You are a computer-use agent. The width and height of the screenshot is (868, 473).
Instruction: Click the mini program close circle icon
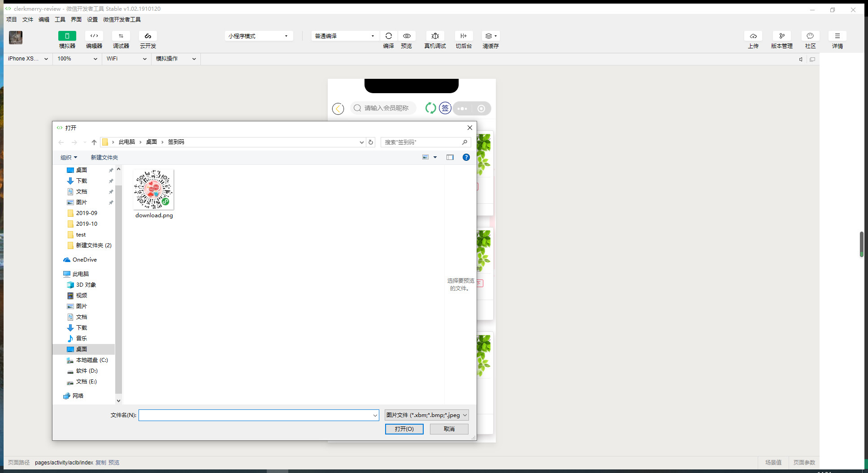(x=482, y=108)
